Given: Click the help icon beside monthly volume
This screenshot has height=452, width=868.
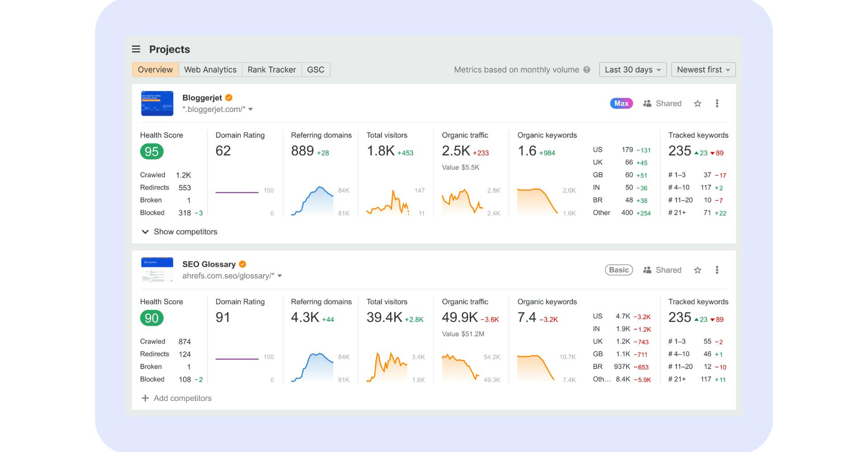Looking at the screenshot, I should point(587,70).
